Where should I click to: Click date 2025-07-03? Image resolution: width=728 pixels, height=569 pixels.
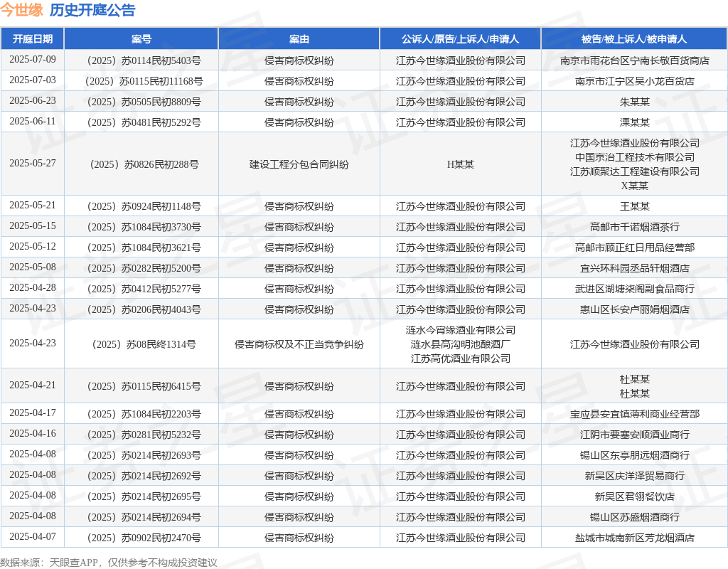(x=33, y=80)
